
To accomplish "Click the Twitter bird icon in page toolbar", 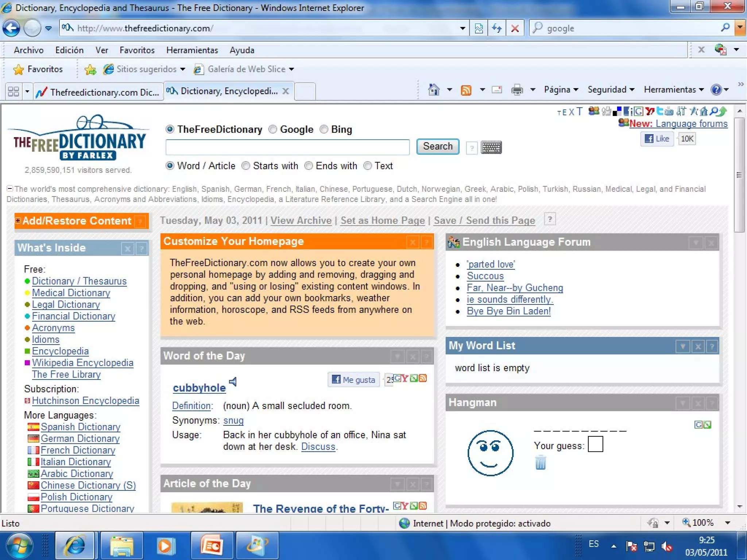I will coord(660,111).
